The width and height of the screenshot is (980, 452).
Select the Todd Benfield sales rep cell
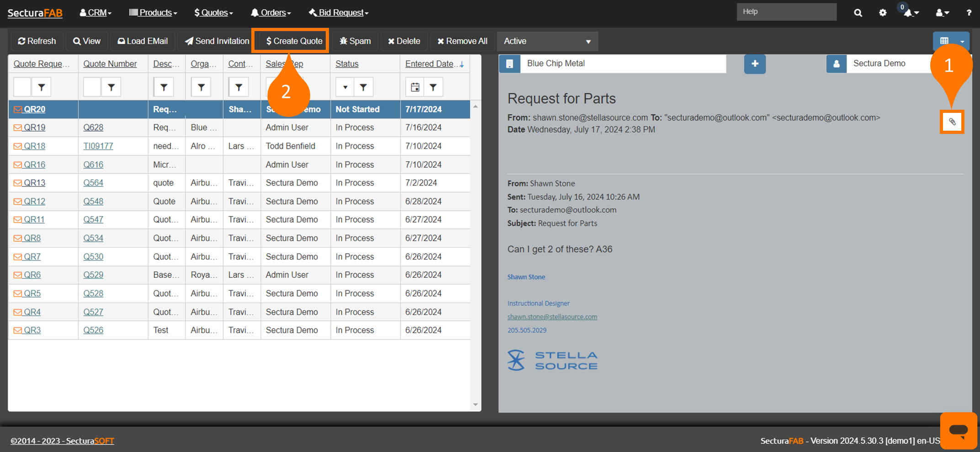click(295, 146)
